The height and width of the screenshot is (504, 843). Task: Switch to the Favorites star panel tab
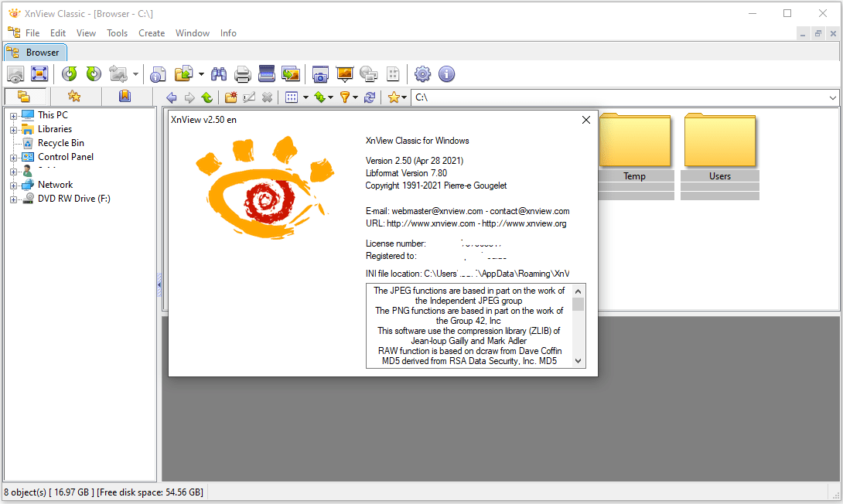[74, 97]
